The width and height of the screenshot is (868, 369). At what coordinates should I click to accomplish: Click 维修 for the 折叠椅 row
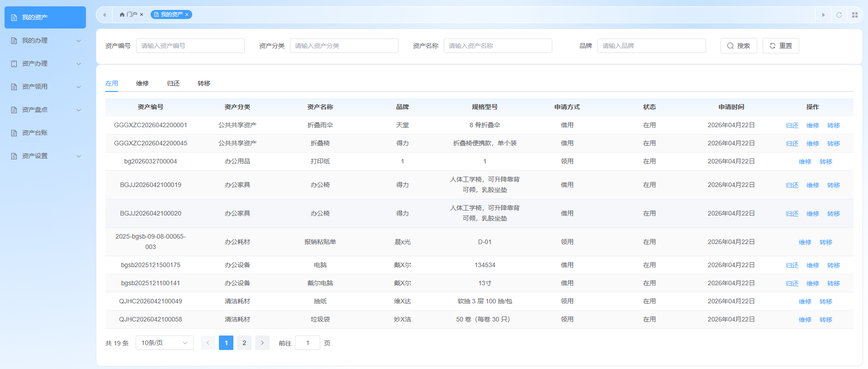coord(813,144)
